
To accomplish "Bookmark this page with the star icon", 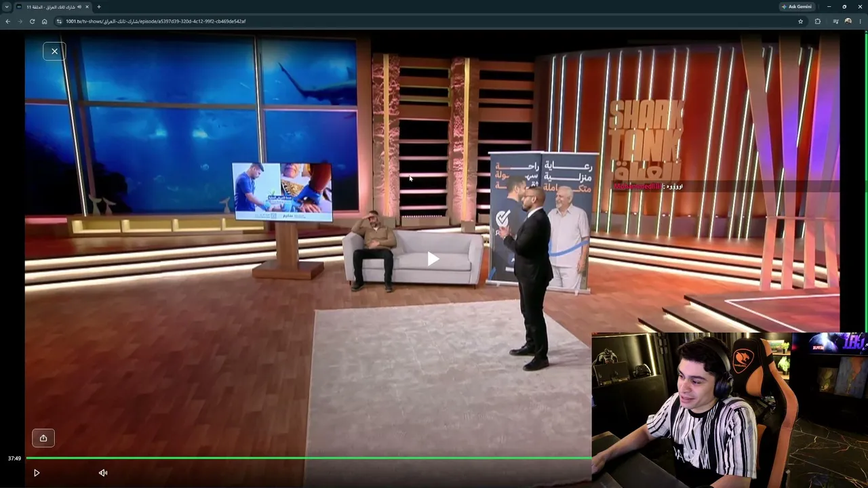I will 800,21.
